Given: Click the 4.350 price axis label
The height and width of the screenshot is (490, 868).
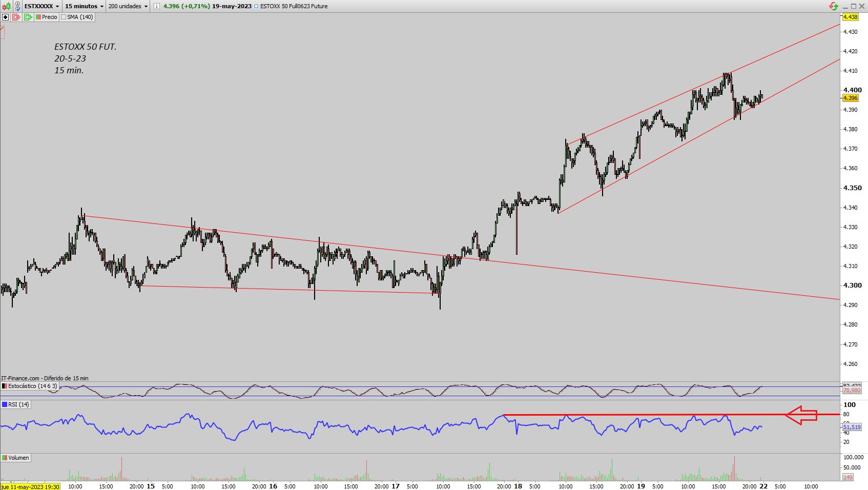Looking at the screenshot, I should tap(852, 188).
